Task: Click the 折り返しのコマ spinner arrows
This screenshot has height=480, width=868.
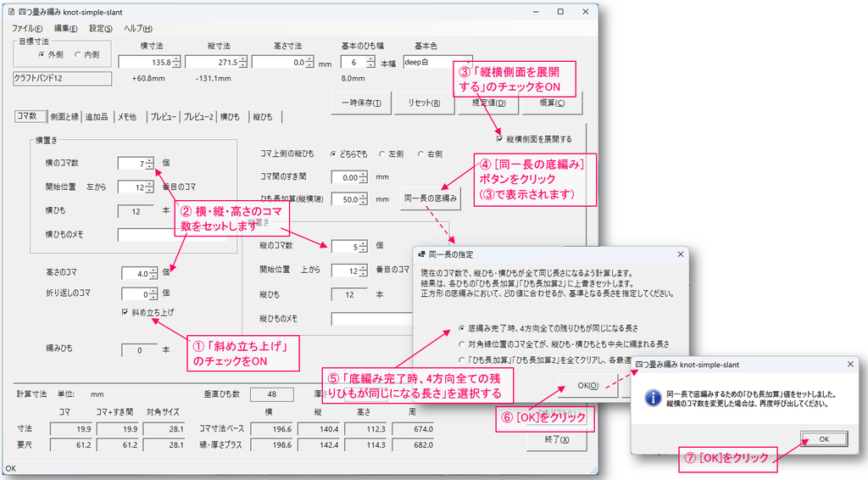Action: [x=153, y=294]
